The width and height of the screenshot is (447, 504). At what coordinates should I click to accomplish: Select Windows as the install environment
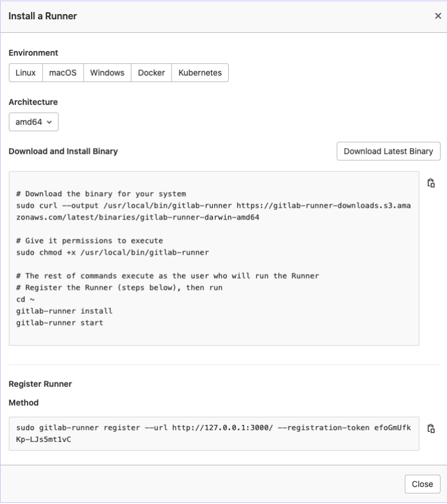107,73
